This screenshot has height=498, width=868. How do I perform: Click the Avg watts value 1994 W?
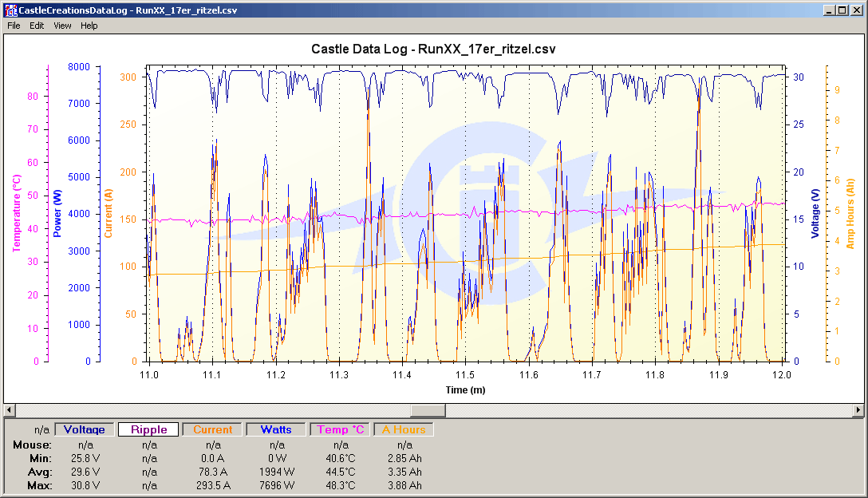277,472
